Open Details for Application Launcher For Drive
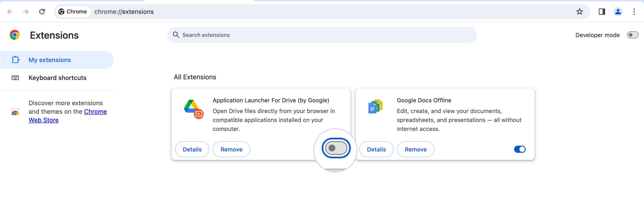Screen dimensions: 644x210 coord(192,149)
